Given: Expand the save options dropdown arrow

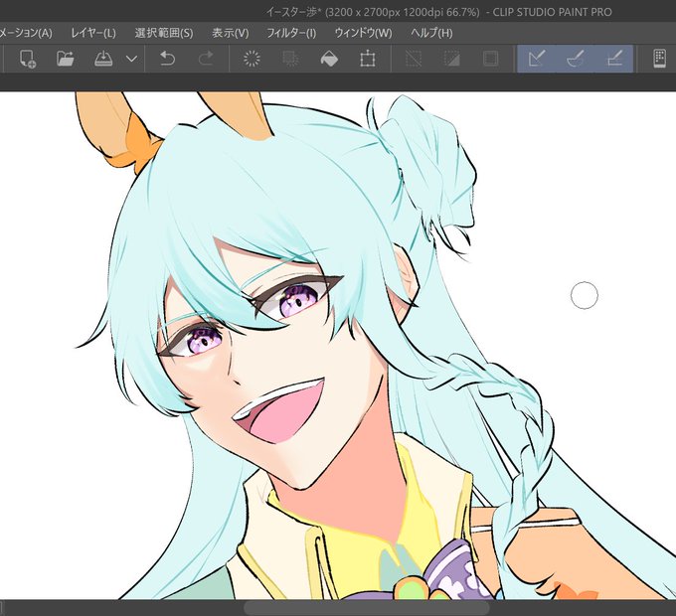Looking at the screenshot, I should pos(132,59).
